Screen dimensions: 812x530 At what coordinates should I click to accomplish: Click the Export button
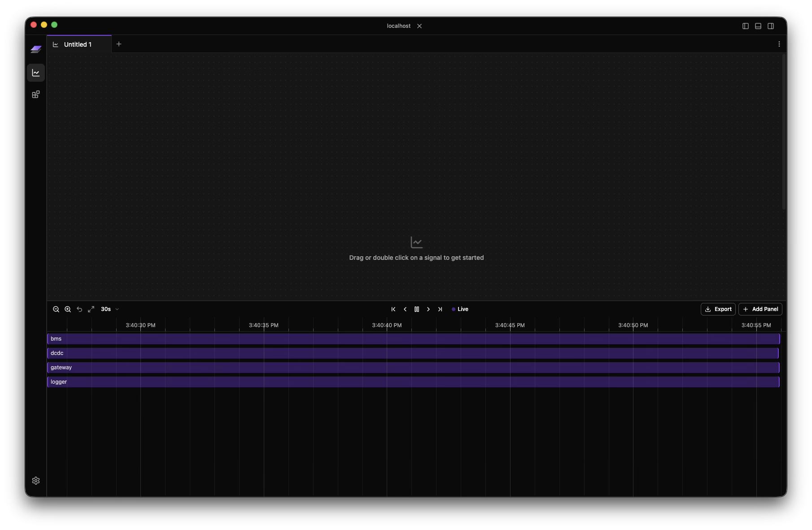pos(718,309)
